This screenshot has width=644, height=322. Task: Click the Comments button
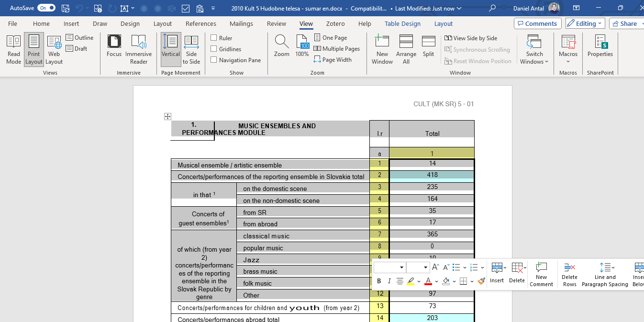tap(537, 23)
